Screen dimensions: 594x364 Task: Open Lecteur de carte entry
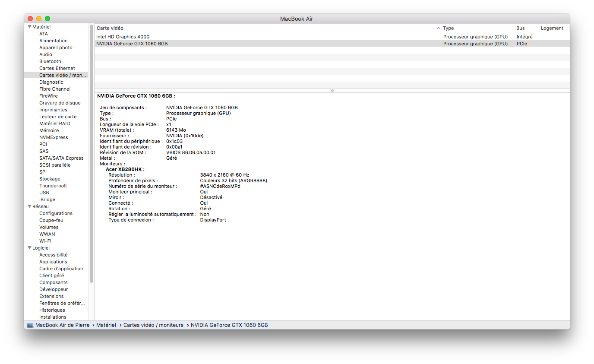tap(58, 117)
